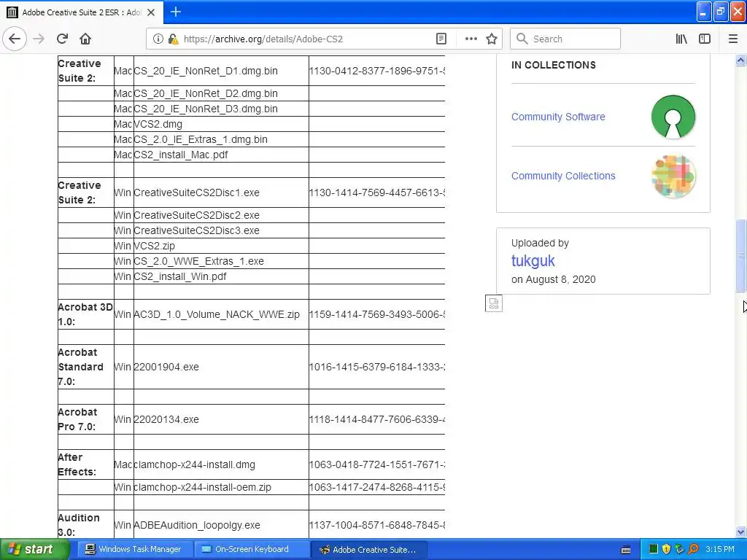Go back to the previous page
The height and width of the screenshot is (560, 747).
(x=15, y=39)
